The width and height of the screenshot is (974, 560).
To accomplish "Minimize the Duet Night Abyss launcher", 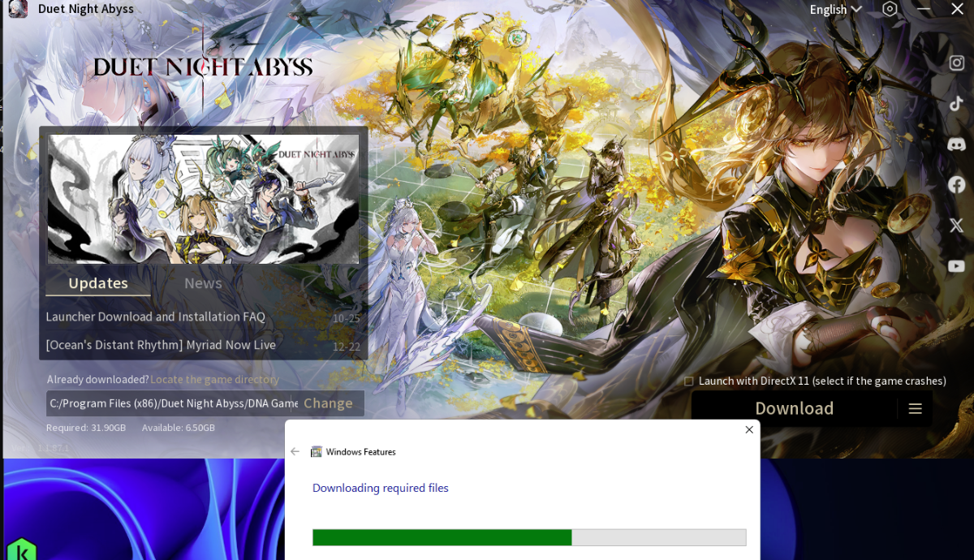I will [x=923, y=9].
